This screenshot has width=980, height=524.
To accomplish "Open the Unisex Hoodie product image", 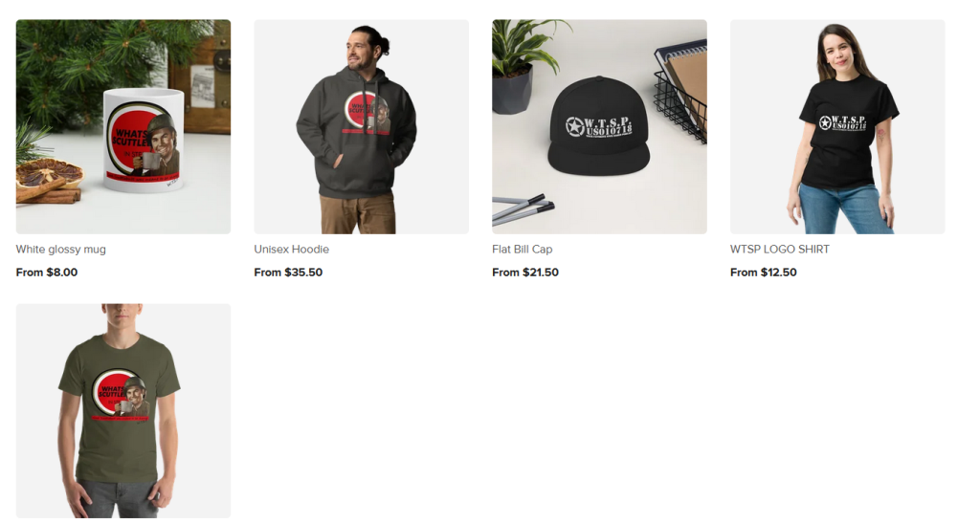I will pos(361,127).
